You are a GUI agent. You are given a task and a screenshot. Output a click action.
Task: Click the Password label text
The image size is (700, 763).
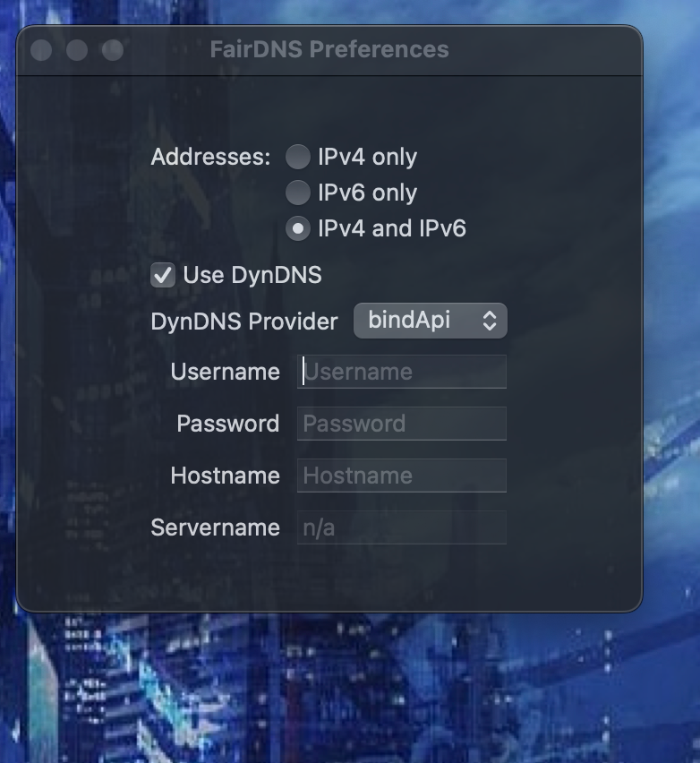tap(227, 424)
